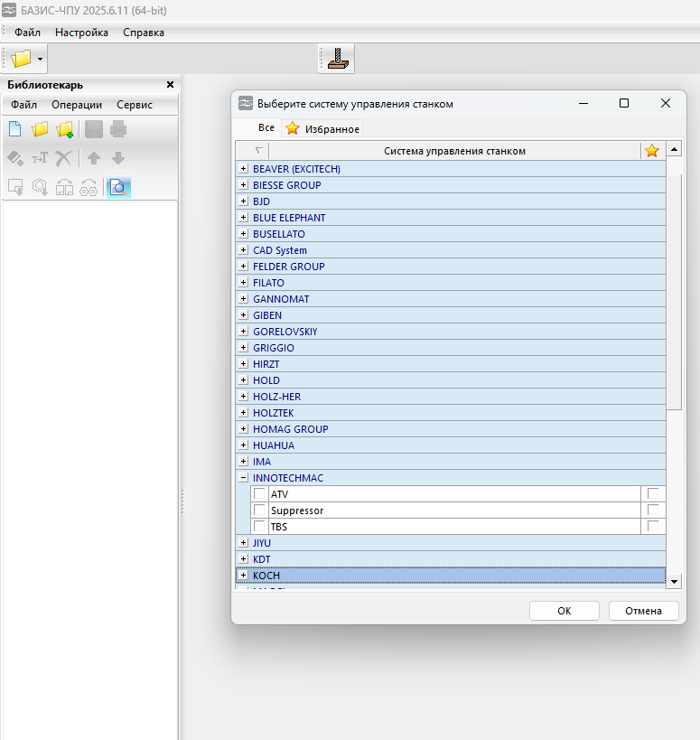The height and width of the screenshot is (740, 700).
Task: Click the move up arrow icon
Action: (x=94, y=158)
